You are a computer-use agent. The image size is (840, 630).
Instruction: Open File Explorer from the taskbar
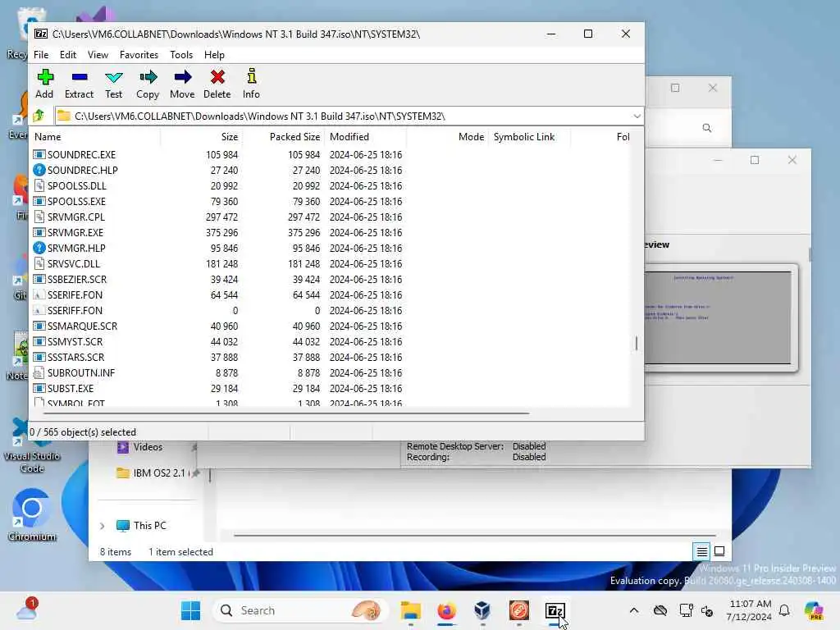point(411,610)
